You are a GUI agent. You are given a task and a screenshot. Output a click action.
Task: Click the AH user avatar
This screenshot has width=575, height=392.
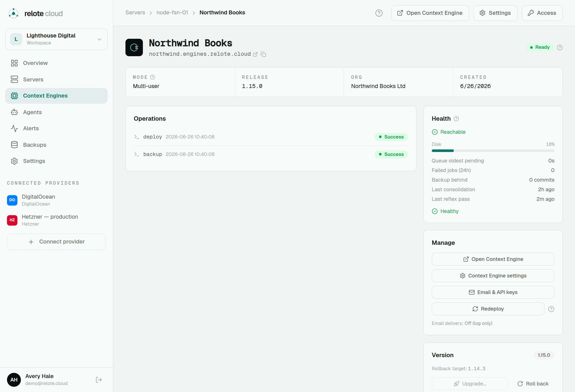click(x=14, y=380)
